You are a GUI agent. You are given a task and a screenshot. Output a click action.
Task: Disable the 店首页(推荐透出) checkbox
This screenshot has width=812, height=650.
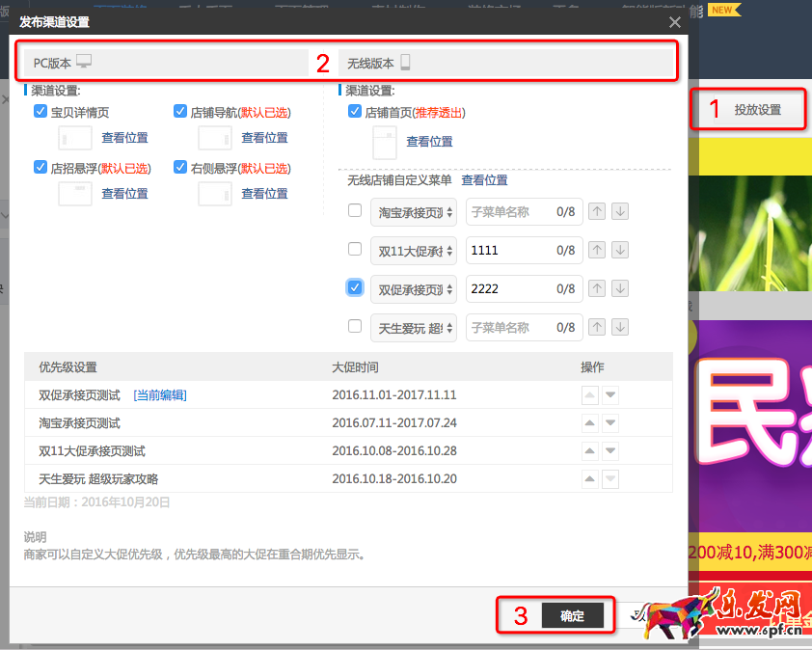click(355, 111)
